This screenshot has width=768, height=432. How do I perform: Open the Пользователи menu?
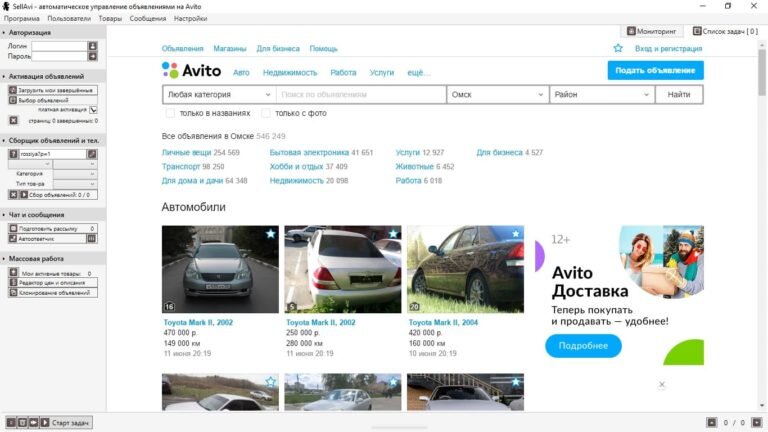pyautogui.click(x=69, y=19)
